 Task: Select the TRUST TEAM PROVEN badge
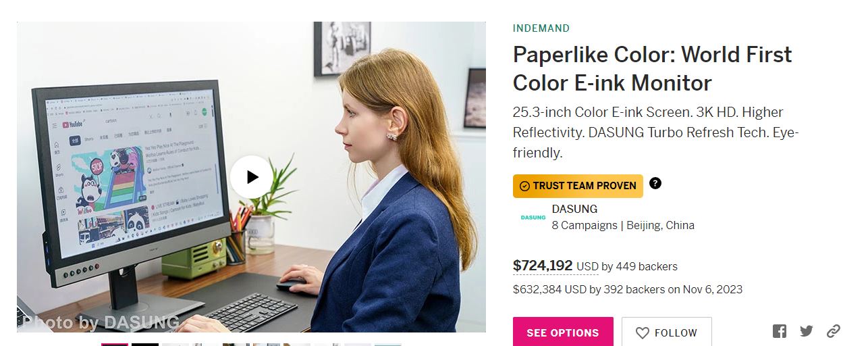(x=578, y=186)
